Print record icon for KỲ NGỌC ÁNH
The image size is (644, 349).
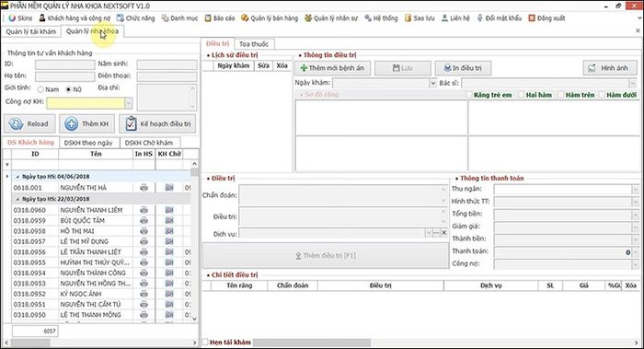click(144, 294)
